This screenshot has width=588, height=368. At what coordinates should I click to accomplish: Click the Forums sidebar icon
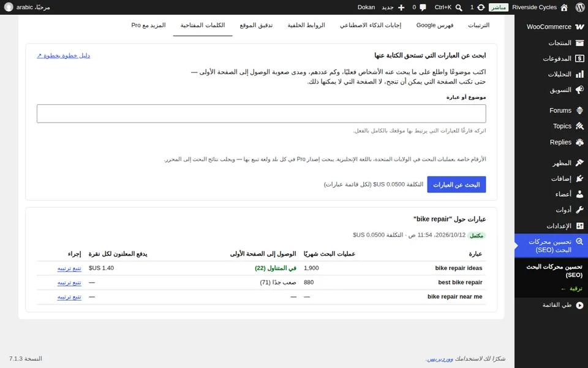point(580,110)
